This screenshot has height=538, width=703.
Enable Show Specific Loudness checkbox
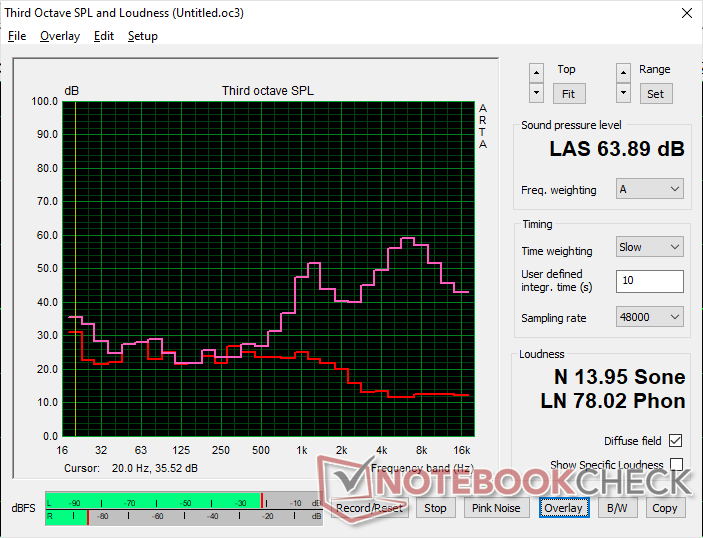(676, 464)
